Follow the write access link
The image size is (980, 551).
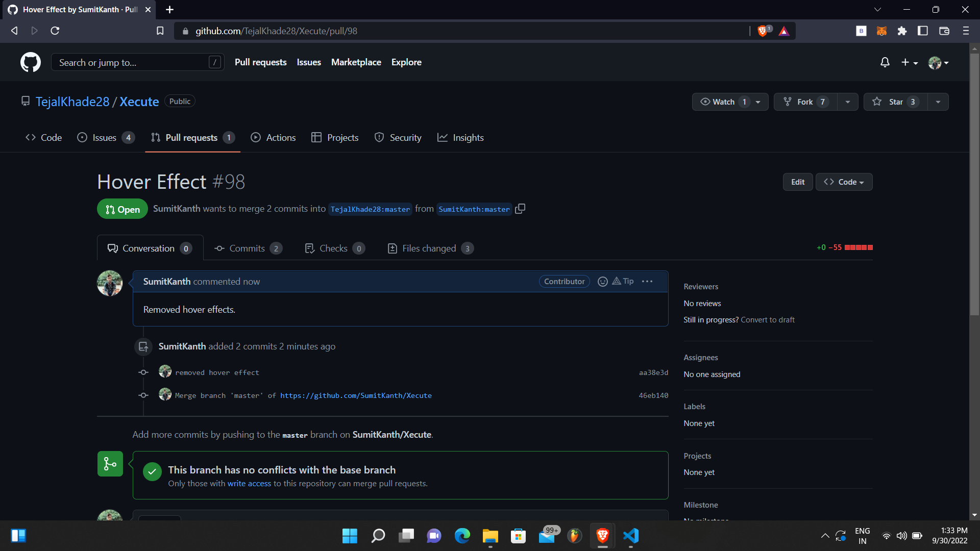point(250,483)
